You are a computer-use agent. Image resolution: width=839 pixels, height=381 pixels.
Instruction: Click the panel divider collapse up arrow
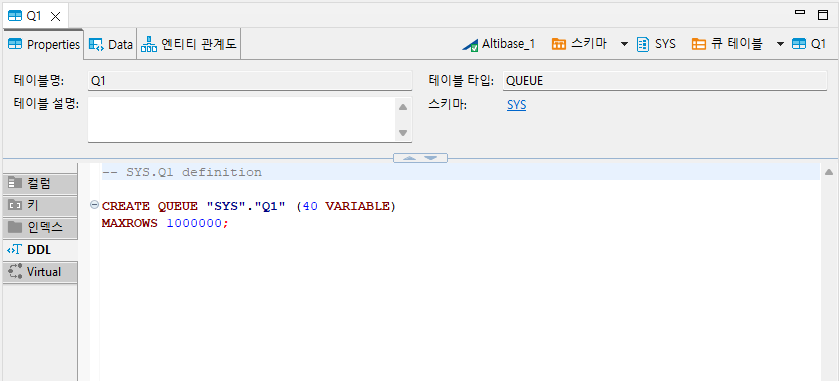tap(409, 158)
